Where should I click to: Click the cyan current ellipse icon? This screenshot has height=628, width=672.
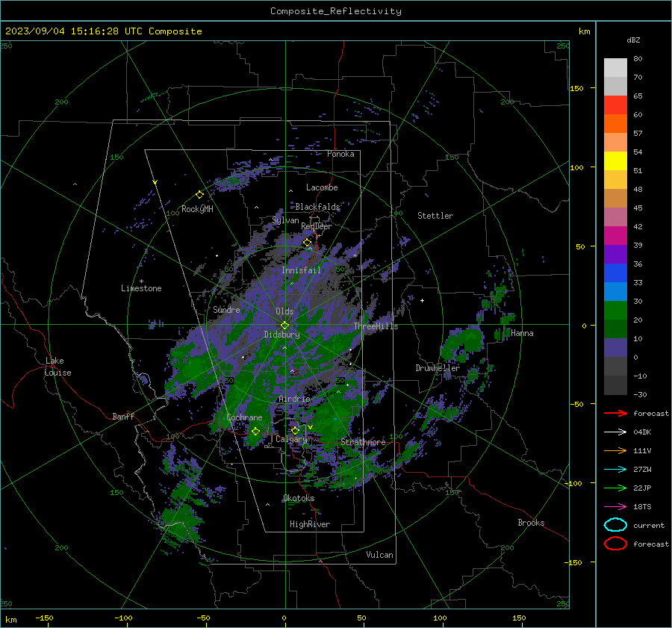[615, 525]
